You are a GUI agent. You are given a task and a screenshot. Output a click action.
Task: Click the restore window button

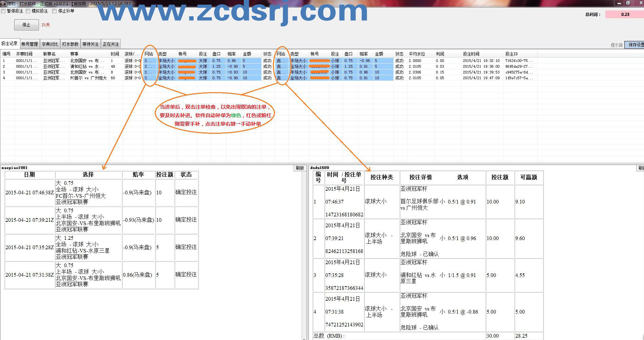click(x=628, y=3)
